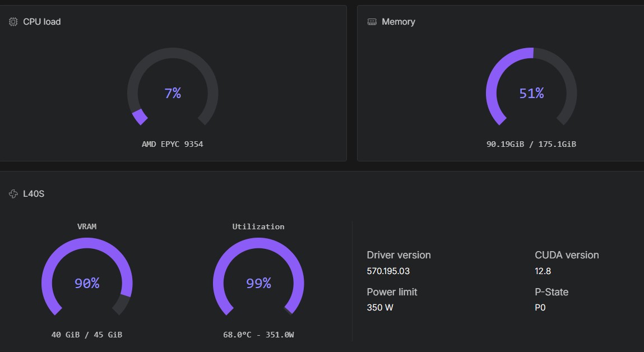Click the 350 W power value
The width and height of the screenshot is (644, 352).
380,308
